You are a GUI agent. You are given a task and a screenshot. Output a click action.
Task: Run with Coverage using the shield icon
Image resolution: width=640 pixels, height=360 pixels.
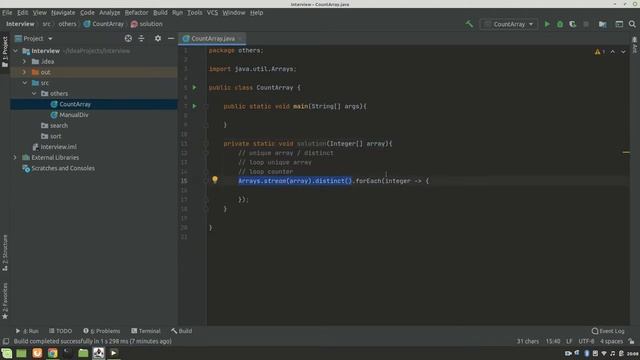click(x=573, y=24)
